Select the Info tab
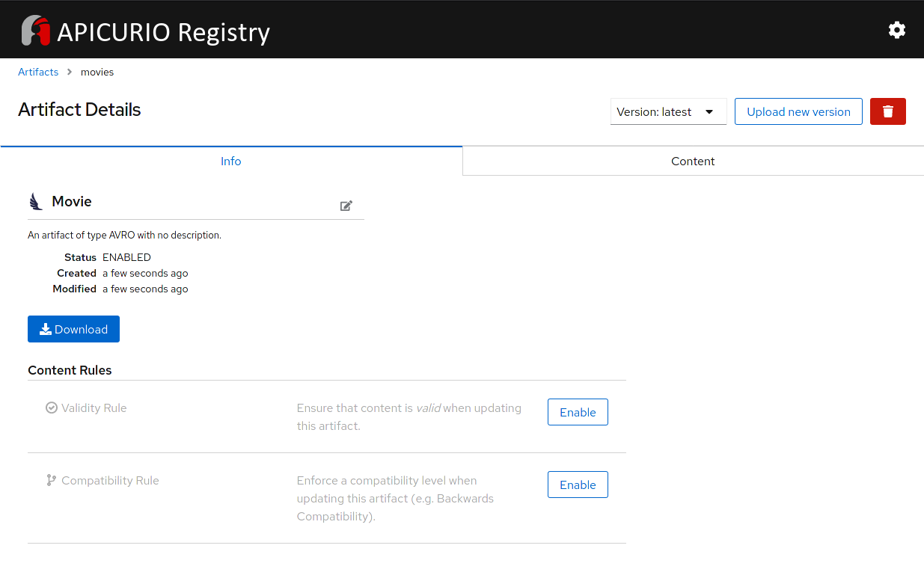Image resolution: width=924 pixels, height=575 pixels. coord(230,161)
